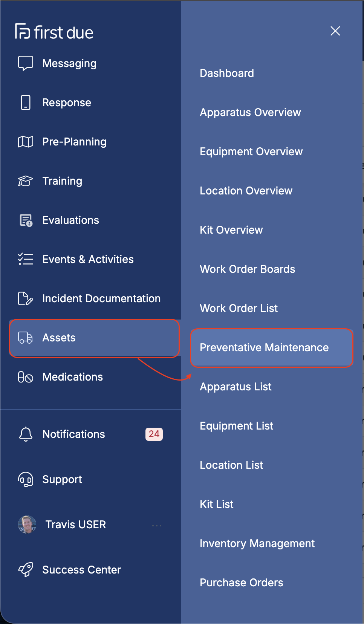Open Kit List
The image size is (364, 624).
pyautogui.click(x=217, y=504)
